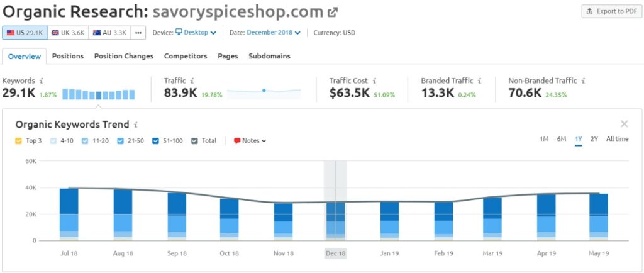Select the AU 3.3K database

click(109, 33)
